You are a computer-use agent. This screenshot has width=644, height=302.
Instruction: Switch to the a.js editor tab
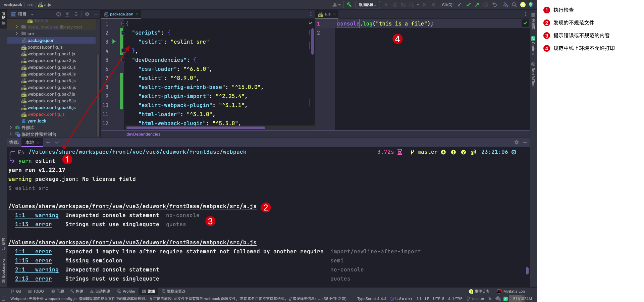tap(327, 14)
